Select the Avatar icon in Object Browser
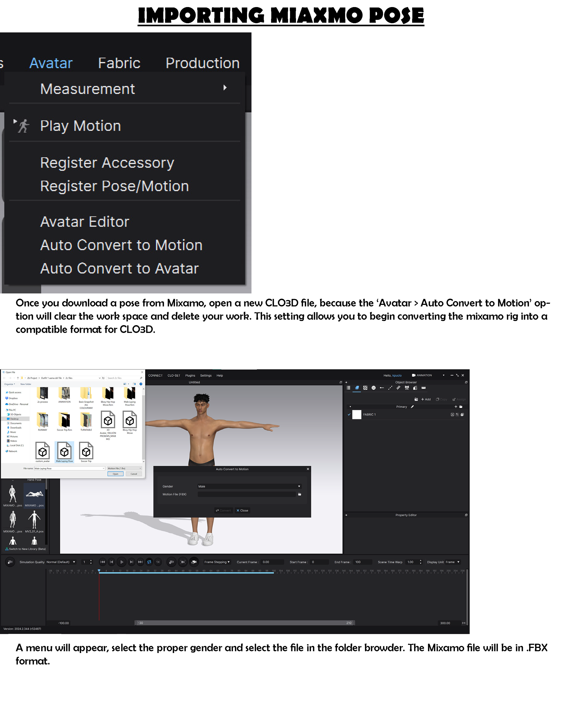The width and height of the screenshot is (562, 728). [x=415, y=388]
